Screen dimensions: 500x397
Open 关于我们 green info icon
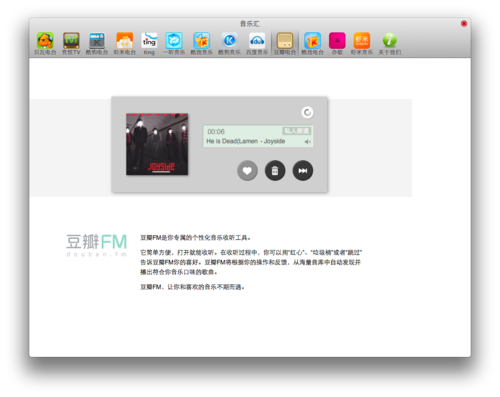[390, 44]
